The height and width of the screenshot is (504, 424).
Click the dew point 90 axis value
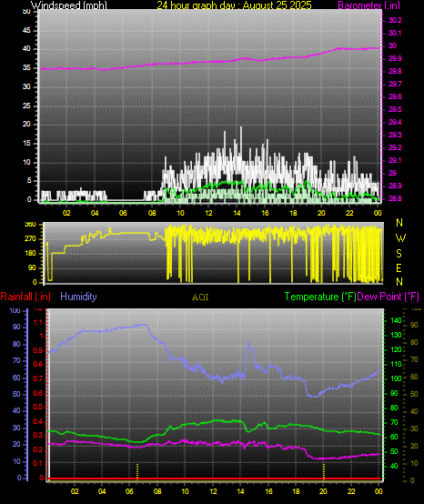click(414, 325)
